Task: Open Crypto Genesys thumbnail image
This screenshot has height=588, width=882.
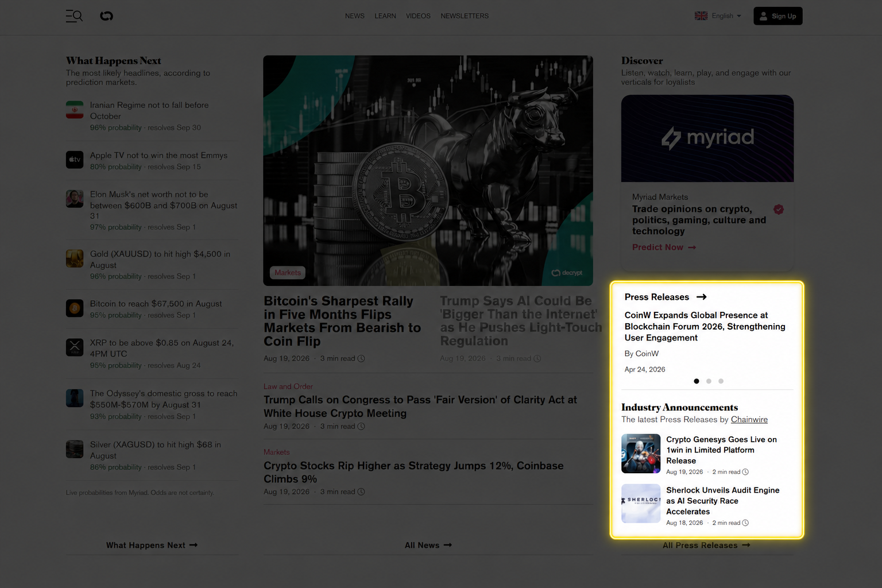Action: pos(641,454)
